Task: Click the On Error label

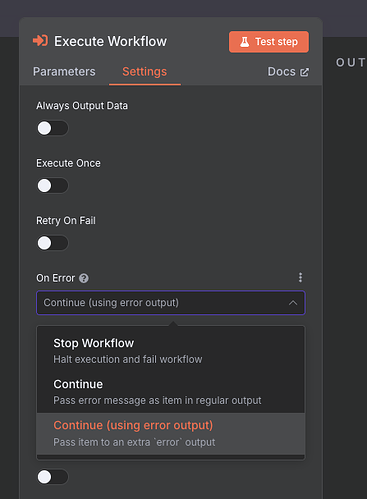Action: (56, 278)
